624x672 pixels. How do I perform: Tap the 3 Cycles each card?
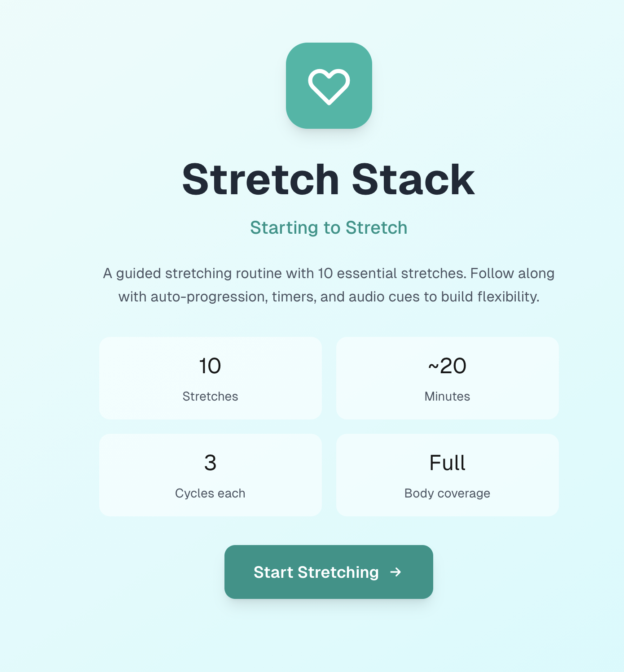[x=210, y=475]
